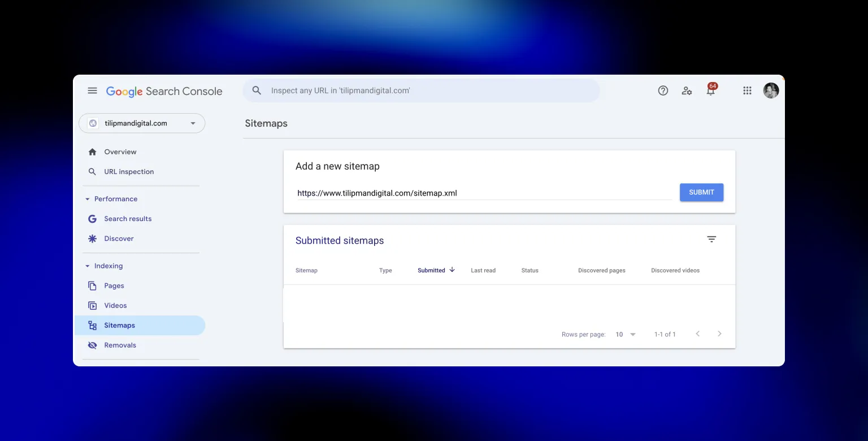Sort by the Sitemap column header
Screen dimensions: 868x441
[x=306, y=270]
